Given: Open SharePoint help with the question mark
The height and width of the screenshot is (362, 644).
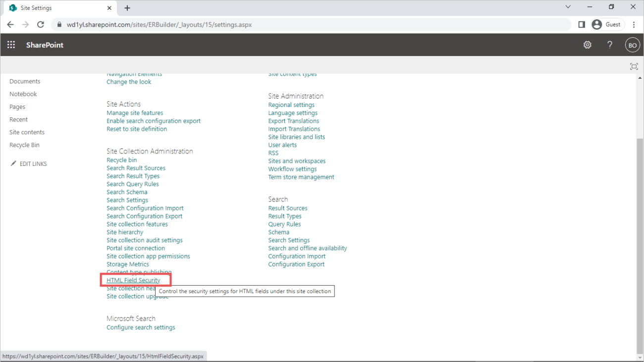Looking at the screenshot, I should [610, 45].
